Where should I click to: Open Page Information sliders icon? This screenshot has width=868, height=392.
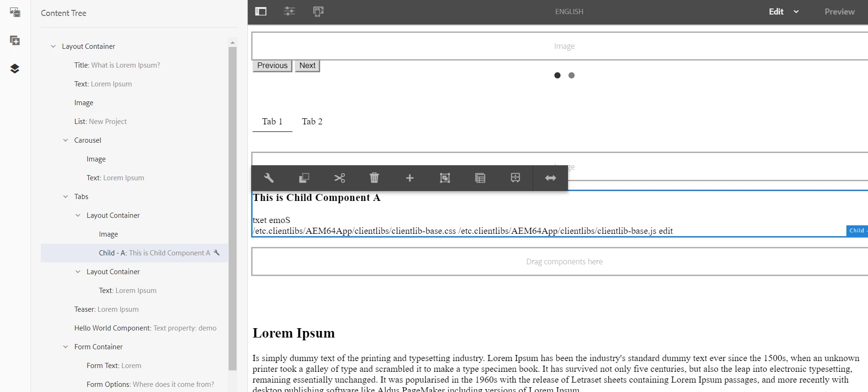click(x=290, y=12)
